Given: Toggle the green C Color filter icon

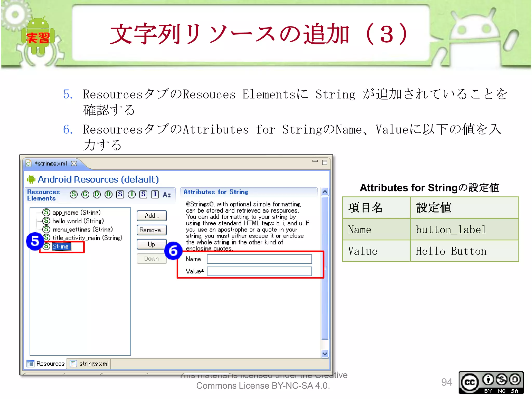Looking at the screenshot, I should [x=85, y=194].
